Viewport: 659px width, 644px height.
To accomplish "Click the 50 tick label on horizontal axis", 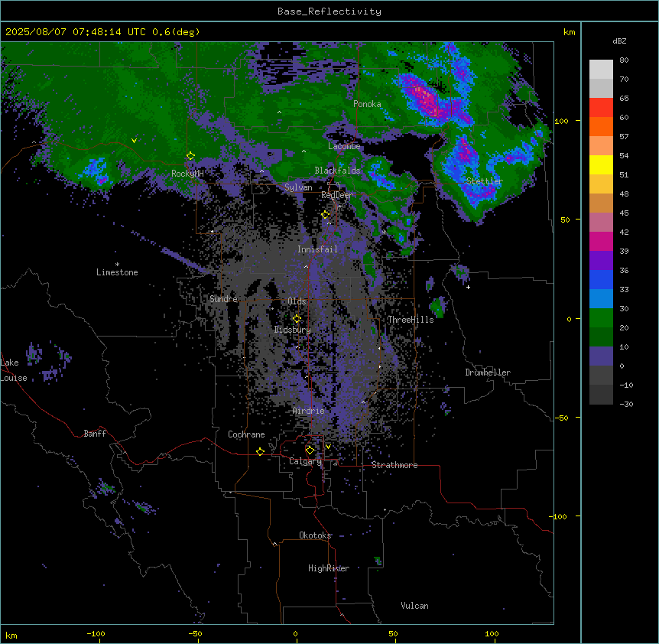I will pos(393,633).
